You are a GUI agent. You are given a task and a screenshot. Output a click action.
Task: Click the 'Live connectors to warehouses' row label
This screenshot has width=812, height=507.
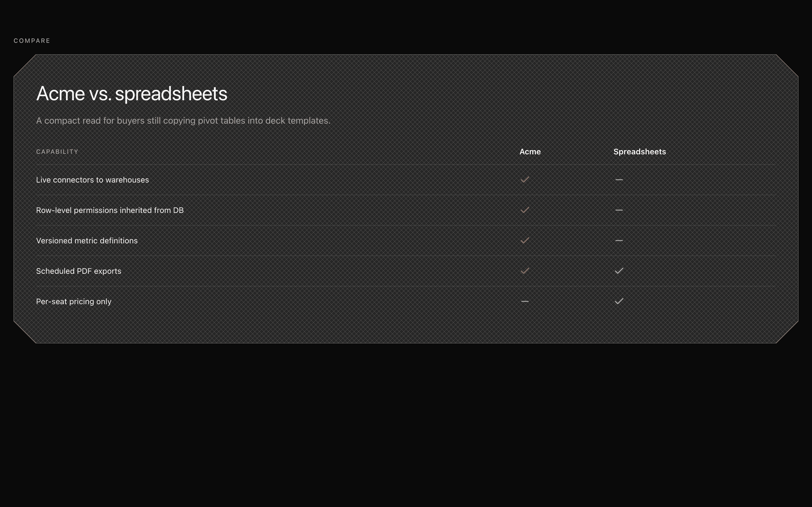92,180
